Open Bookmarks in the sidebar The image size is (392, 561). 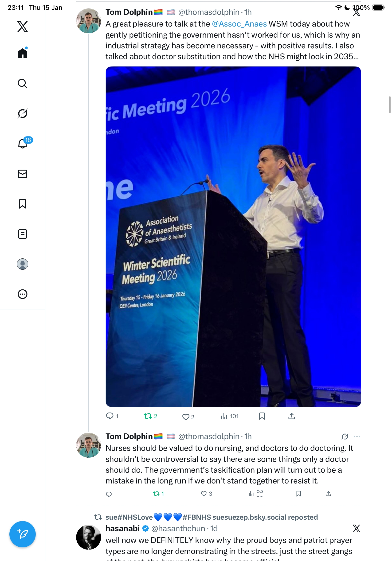tap(23, 204)
